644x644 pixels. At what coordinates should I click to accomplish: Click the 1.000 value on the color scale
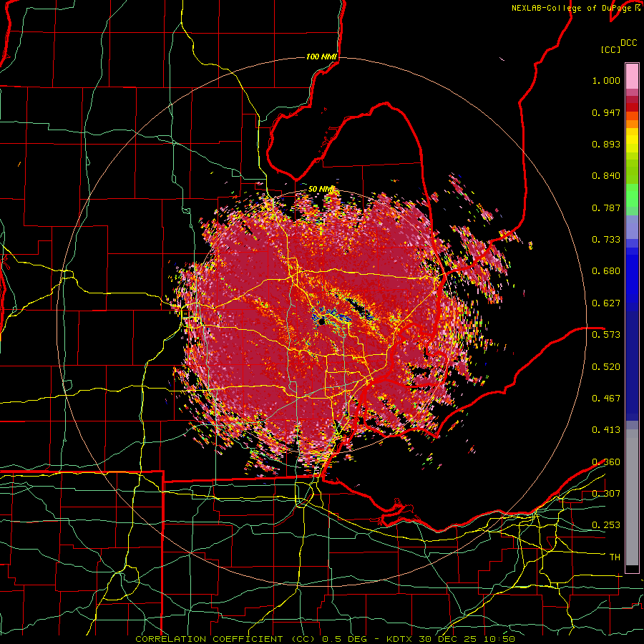coord(606,80)
